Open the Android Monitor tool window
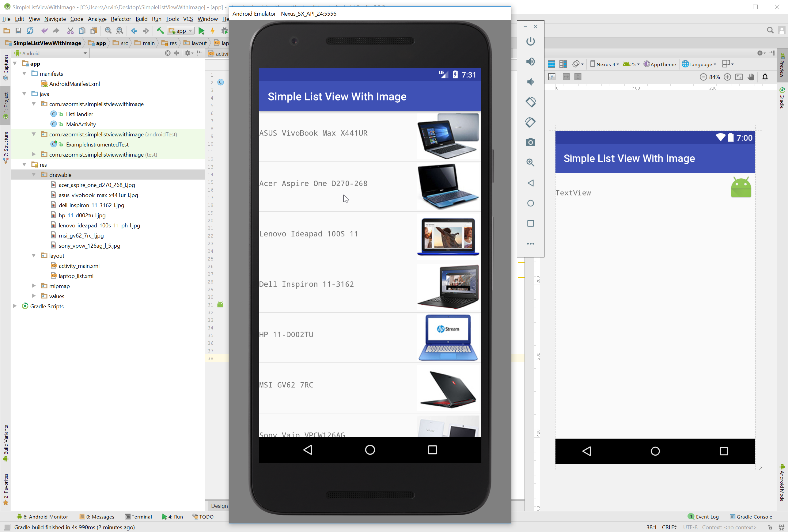This screenshot has width=788, height=532. pos(42,516)
